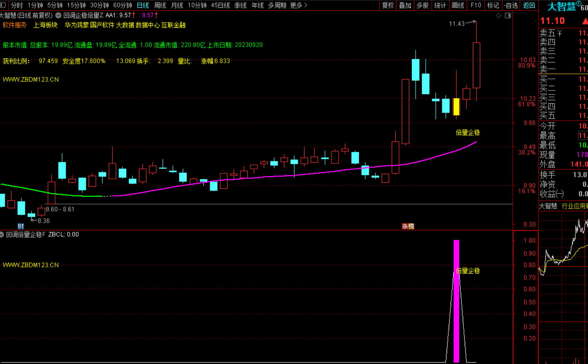Screen dimensions: 588x364
Task: Click the blue 财 marker under candles
Action: tap(21, 226)
